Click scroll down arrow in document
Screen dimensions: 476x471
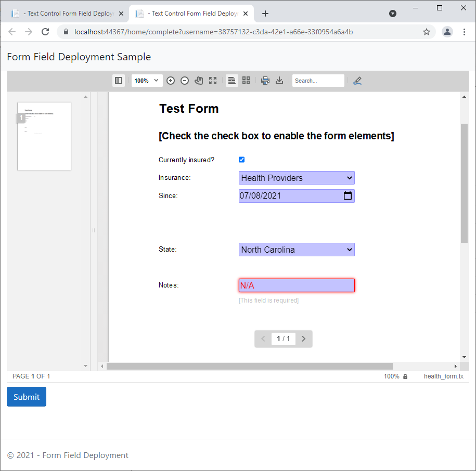tap(464, 357)
